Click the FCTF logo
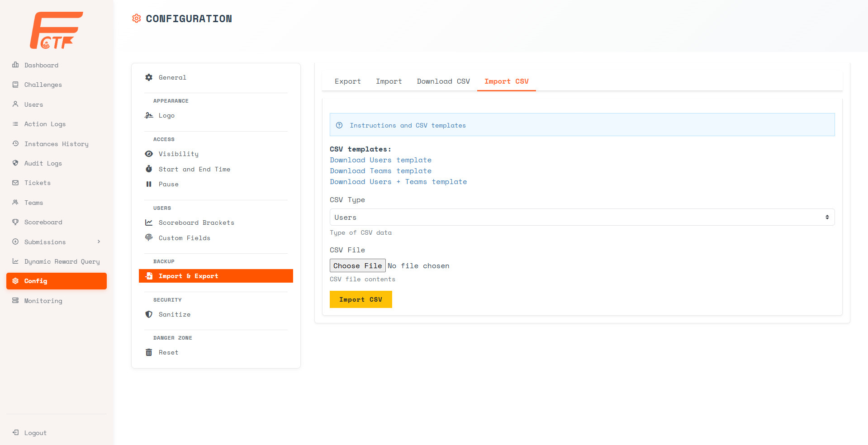Image resolution: width=868 pixels, height=445 pixels. click(x=57, y=30)
